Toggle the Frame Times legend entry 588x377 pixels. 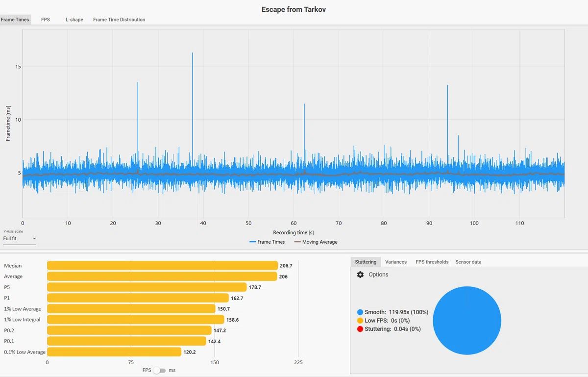(267, 242)
